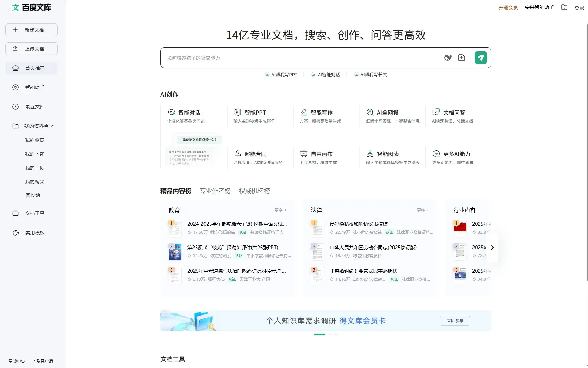The width and height of the screenshot is (588, 368).
Task: Open thumbnail of 第23课 蛟龙探海 课件
Action: pos(175,252)
